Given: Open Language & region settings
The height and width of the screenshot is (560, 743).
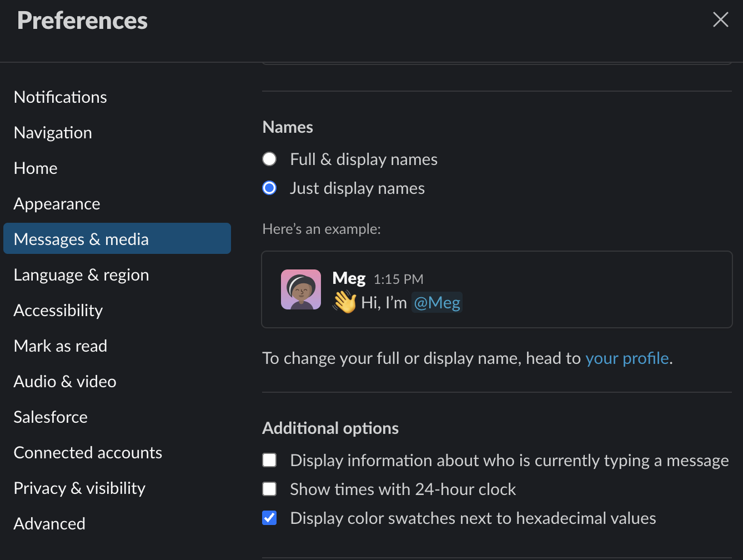Looking at the screenshot, I should coord(81,275).
